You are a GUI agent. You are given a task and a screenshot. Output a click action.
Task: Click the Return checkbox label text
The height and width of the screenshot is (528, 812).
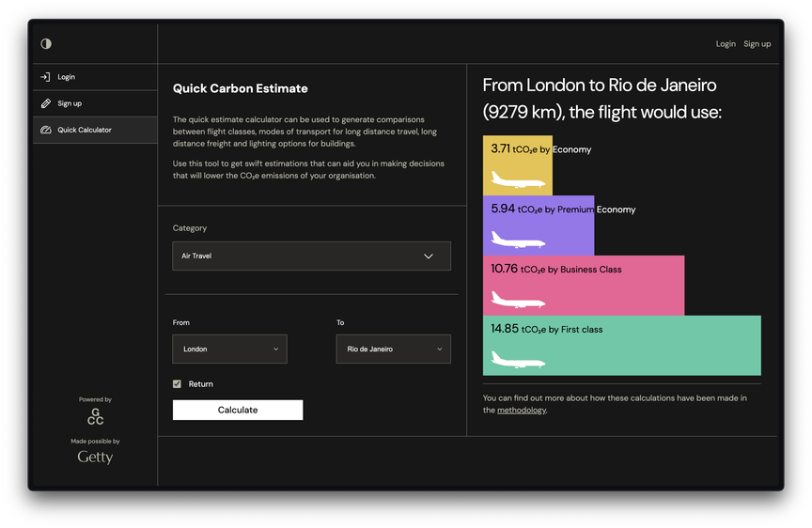201,384
